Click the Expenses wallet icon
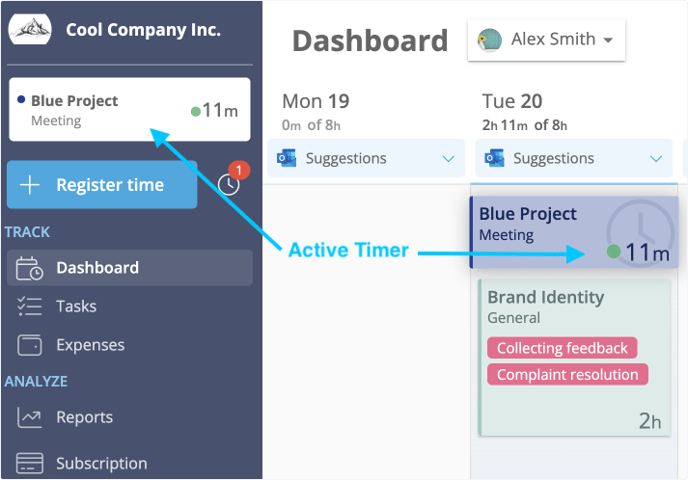The image size is (688, 480). pos(29,345)
